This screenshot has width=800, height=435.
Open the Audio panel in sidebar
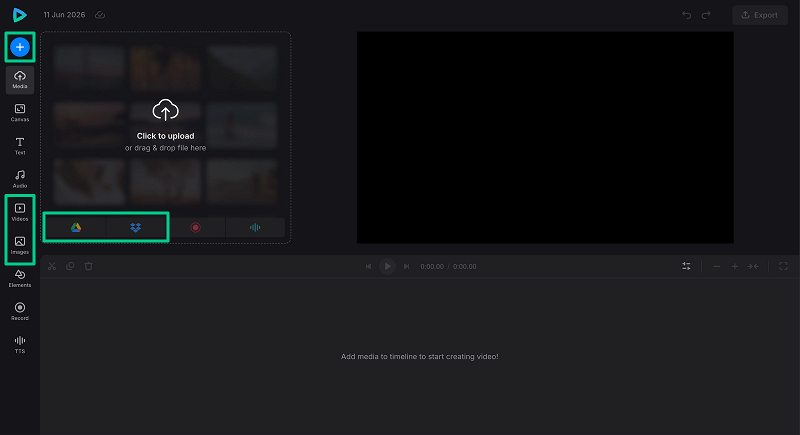coord(20,179)
